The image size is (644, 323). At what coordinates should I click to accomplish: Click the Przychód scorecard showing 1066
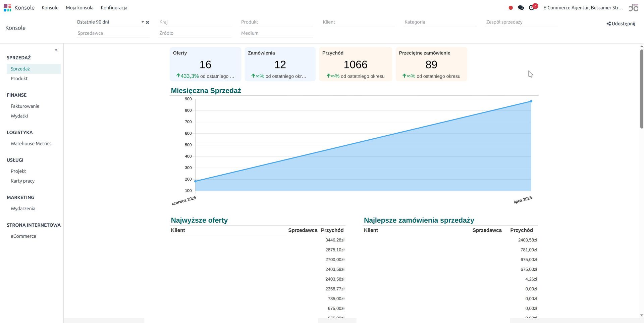pos(356,64)
